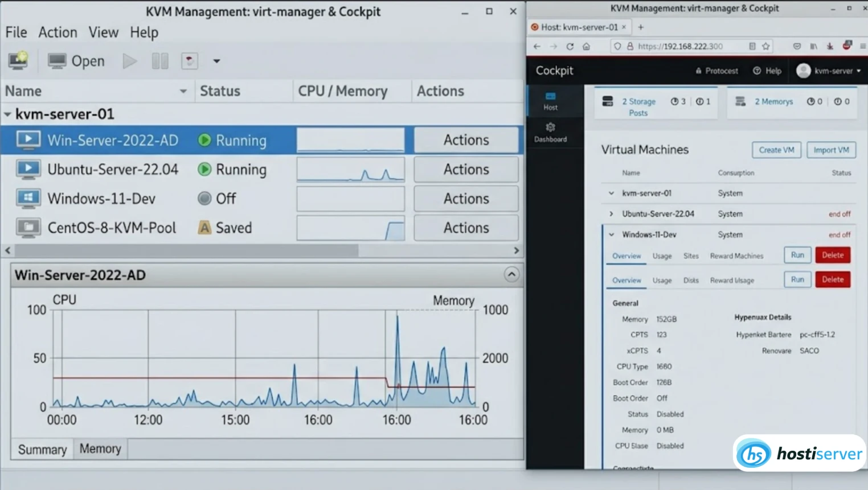868x490 pixels.
Task: Open the File menu
Action: coord(16,32)
